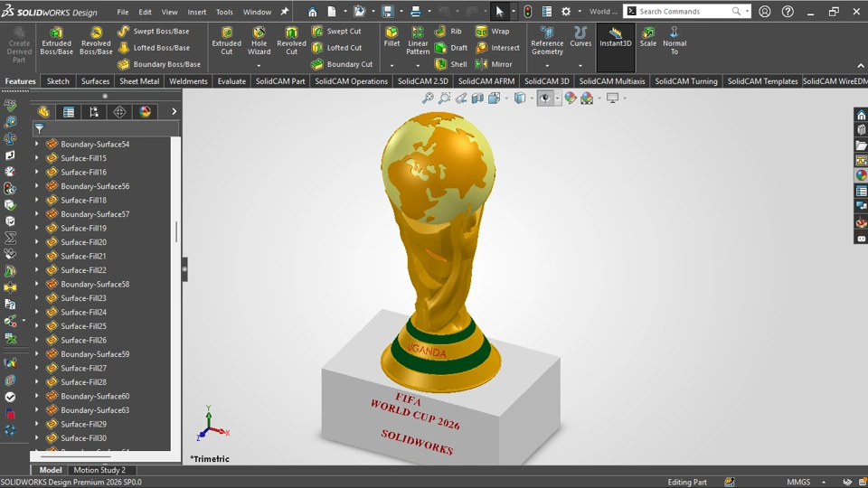
Task: Toggle the pin on the menu bar
Action: (285, 12)
